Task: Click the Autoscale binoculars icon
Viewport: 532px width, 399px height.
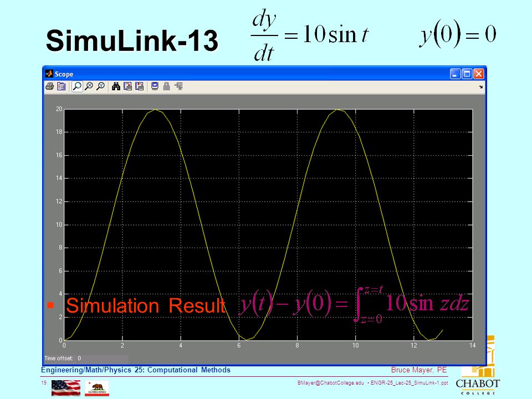Action: click(116, 86)
